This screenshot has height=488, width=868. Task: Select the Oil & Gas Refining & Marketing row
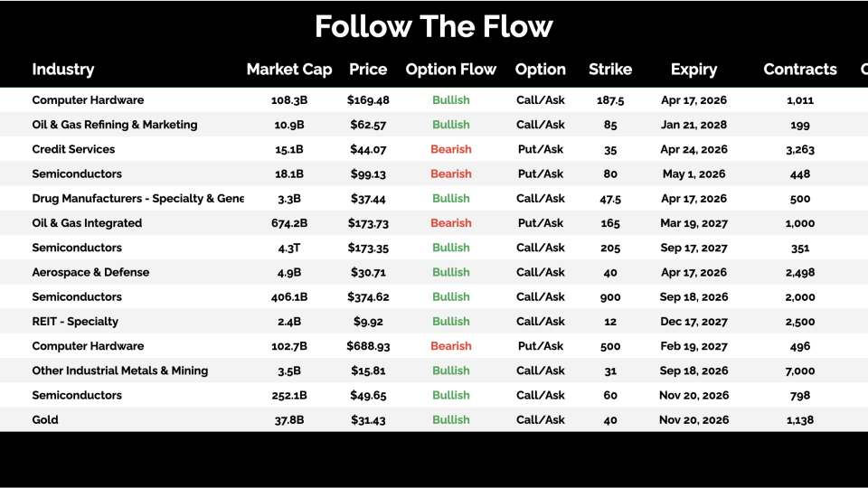click(115, 125)
